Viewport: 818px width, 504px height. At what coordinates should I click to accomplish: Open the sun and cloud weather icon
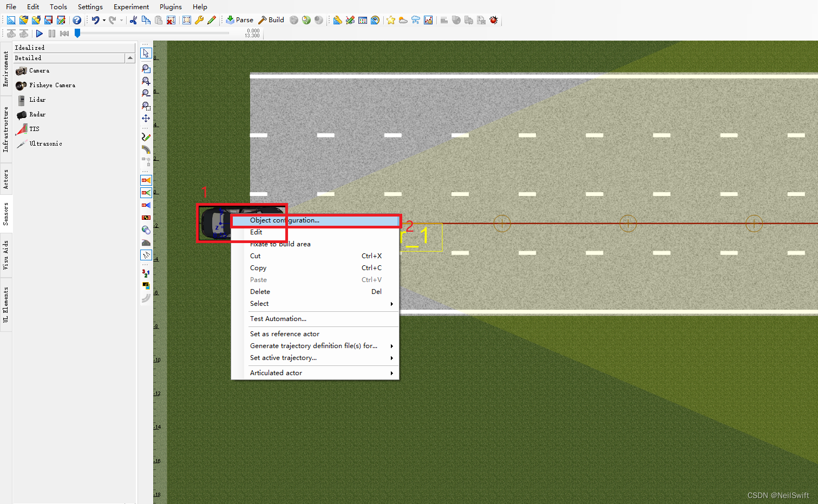point(403,20)
